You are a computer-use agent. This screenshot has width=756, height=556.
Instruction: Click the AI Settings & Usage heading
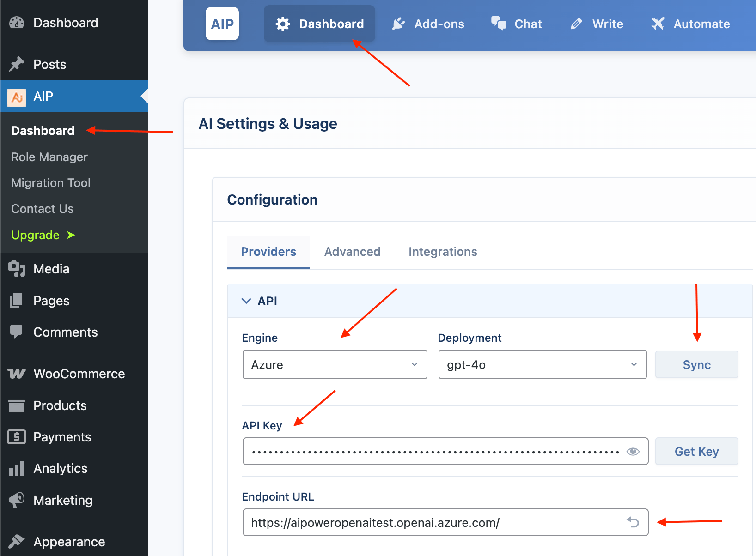(268, 124)
